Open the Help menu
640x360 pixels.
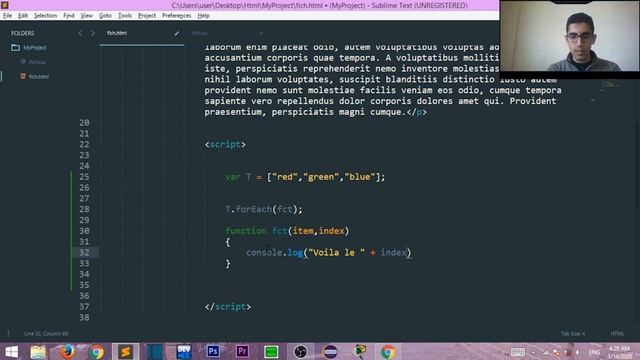pyautogui.click(x=203, y=16)
